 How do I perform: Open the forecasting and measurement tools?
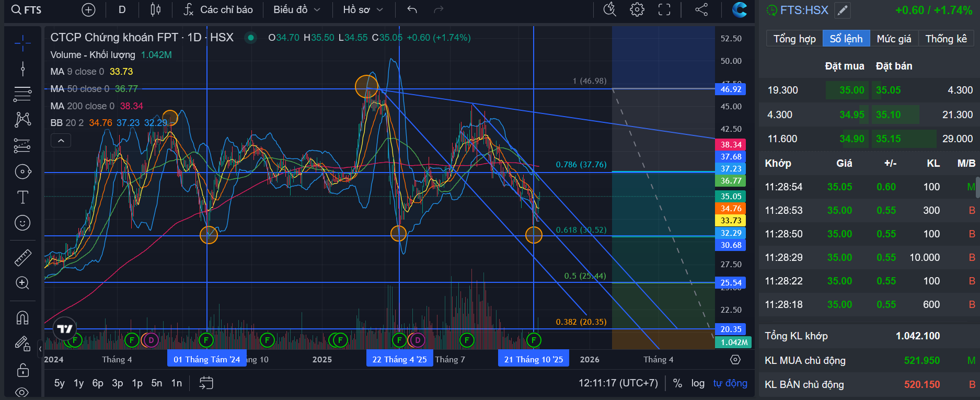22,145
